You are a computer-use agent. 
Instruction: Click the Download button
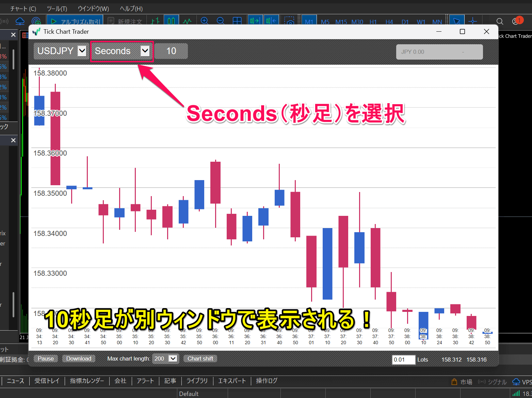79,359
